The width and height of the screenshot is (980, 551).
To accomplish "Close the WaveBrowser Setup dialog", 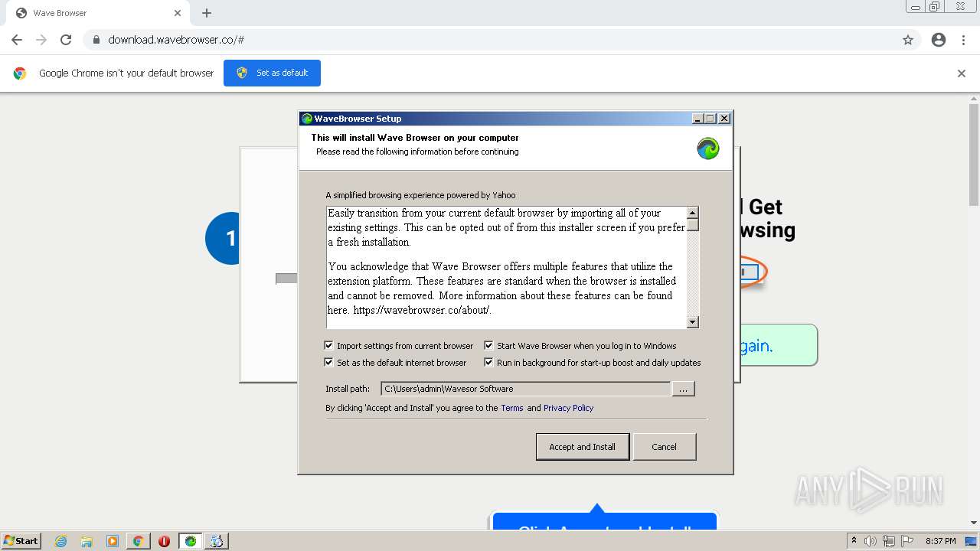I will [724, 119].
